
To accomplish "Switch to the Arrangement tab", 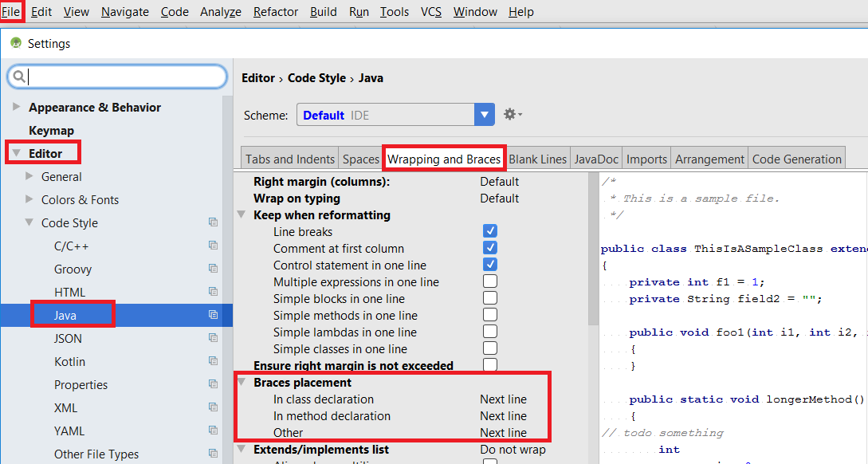I will 709,159.
